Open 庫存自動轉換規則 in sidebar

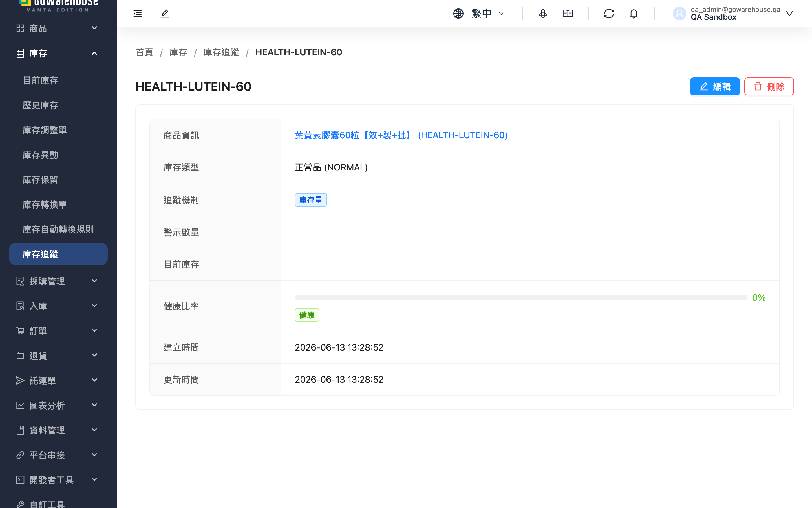coord(58,229)
